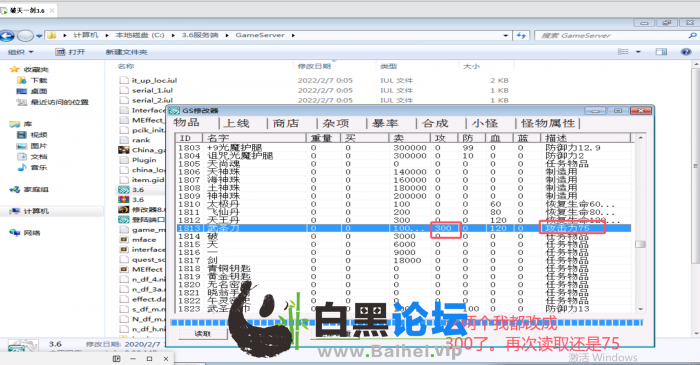This screenshot has height=365, width=700.
Task: Click 新建文件夹 in the Explorer toolbar
Action: pos(126,52)
